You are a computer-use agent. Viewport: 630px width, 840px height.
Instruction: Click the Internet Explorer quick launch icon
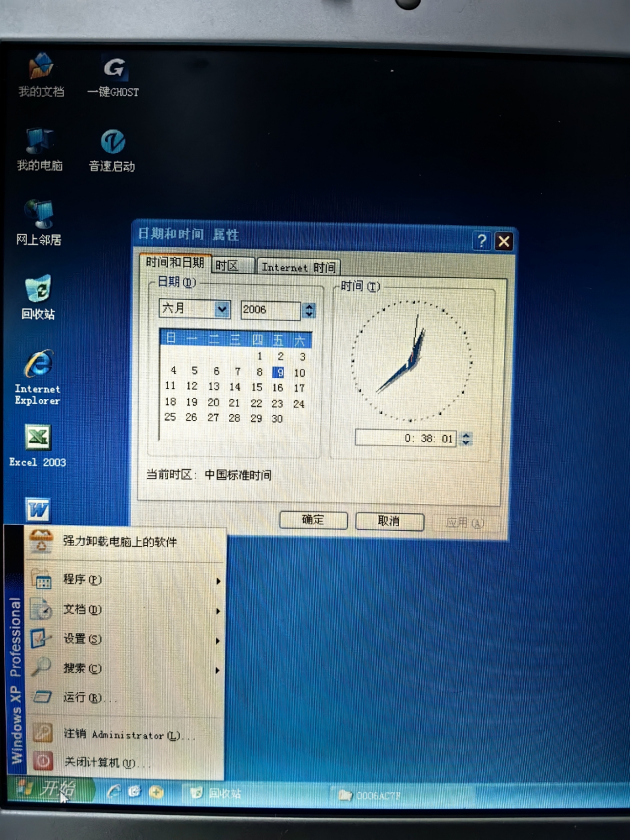click(x=112, y=792)
